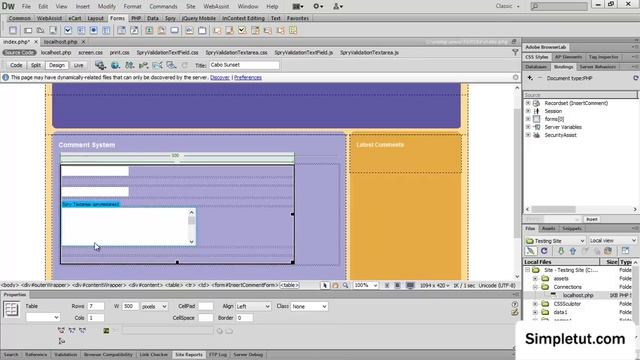The width and height of the screenshot is (640, 360).
Task: Open the workspace Layout icon in menu bar
Action: coord(298,6)
